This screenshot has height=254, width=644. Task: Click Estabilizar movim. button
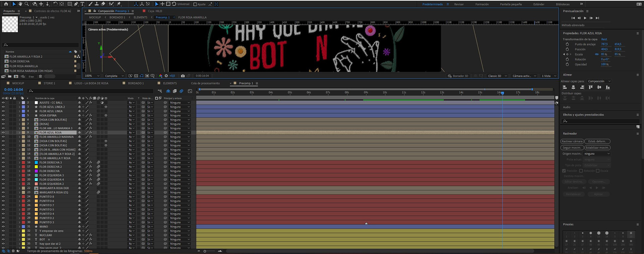[x=597, y=148]
